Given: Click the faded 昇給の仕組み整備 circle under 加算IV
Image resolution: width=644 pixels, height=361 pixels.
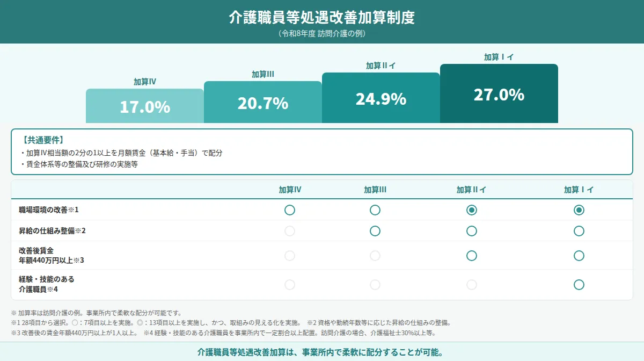Looking at the screenshot, I should point(290,231).
